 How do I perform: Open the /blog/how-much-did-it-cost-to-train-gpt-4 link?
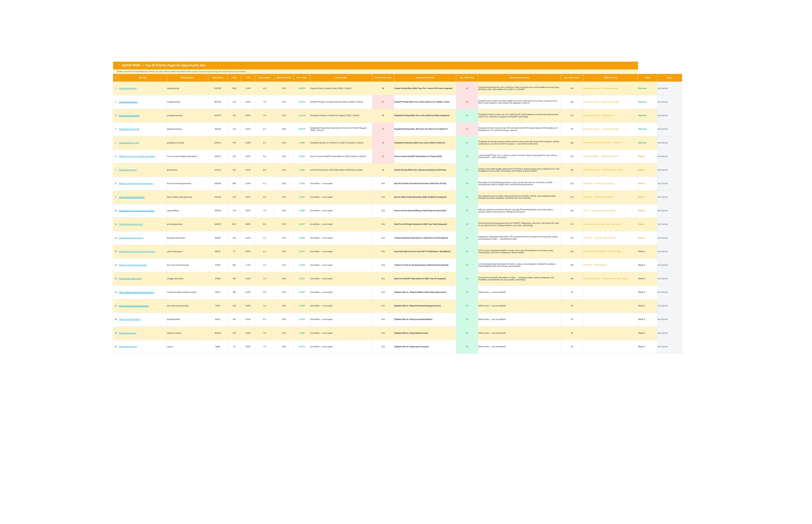(137, 252)
